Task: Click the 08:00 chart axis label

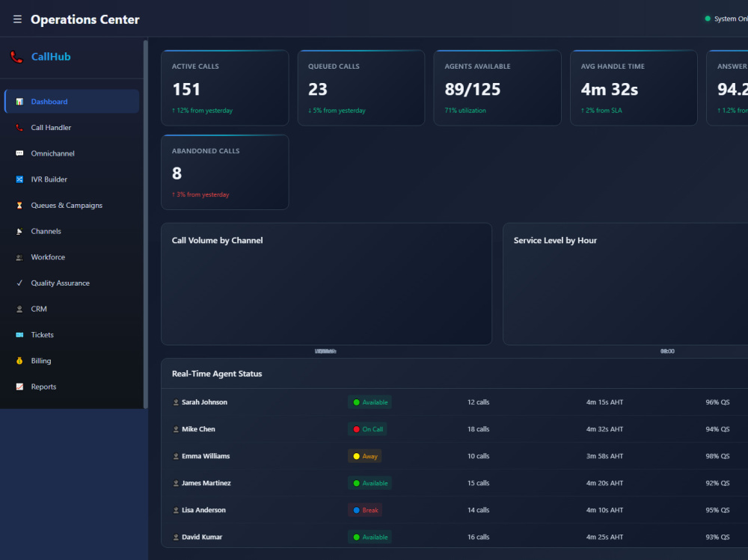Action: tap(667, 351)
